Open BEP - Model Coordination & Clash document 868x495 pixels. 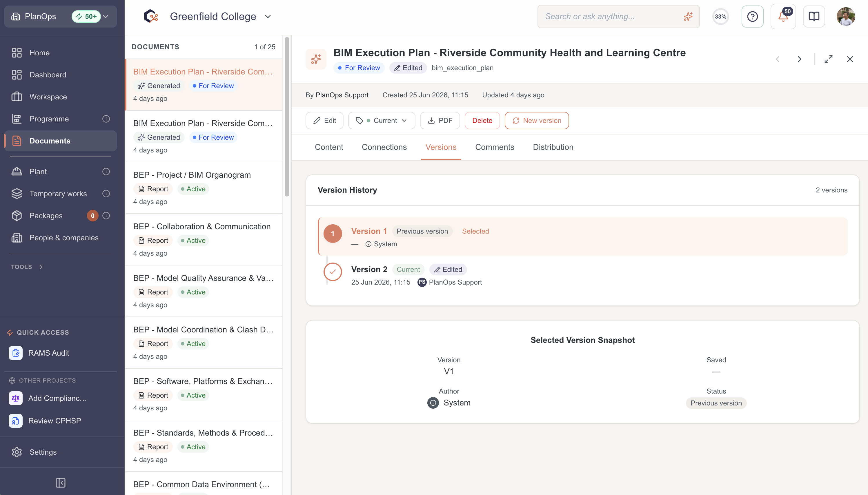tap(204, 343)
